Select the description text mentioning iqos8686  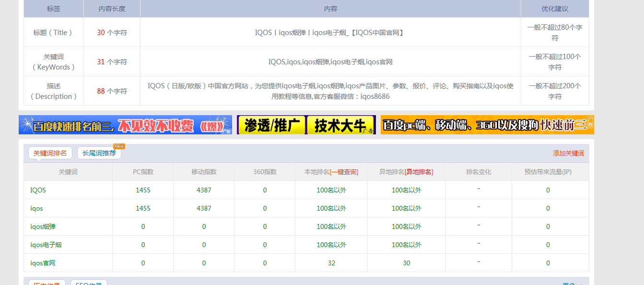tap(330, 91)
